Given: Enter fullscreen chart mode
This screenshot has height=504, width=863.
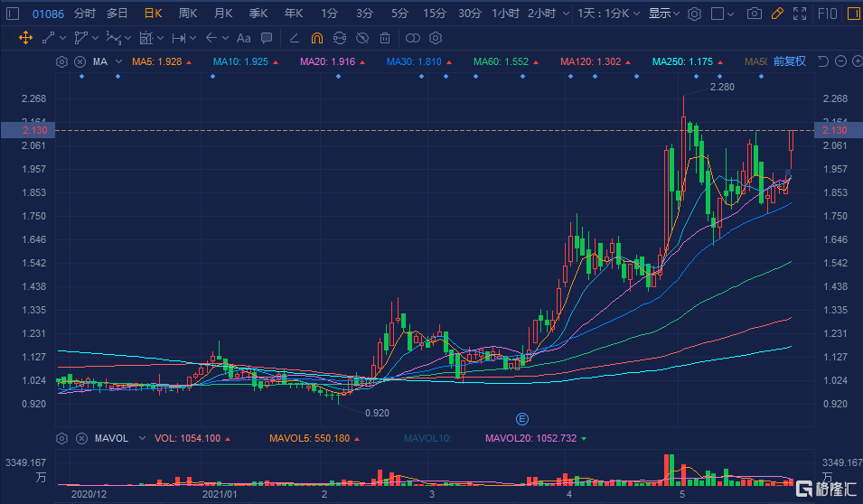Looking at the screenshot, I should (x=799, y=14).
